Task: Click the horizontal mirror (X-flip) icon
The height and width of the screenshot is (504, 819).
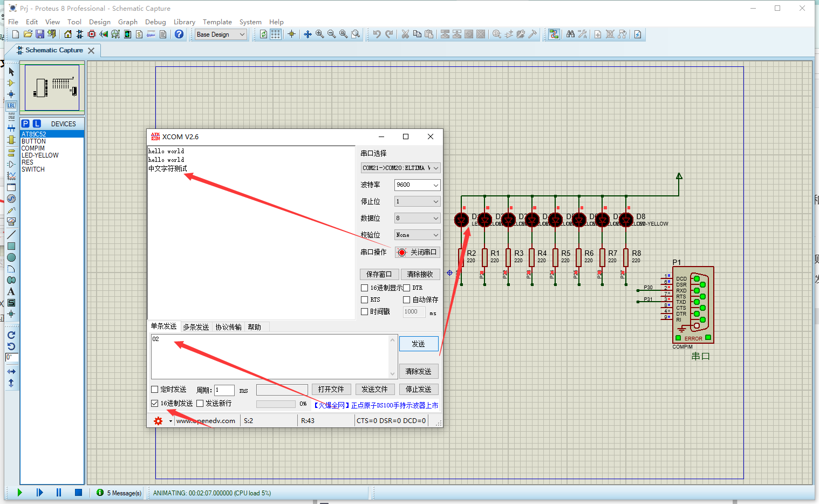Action: pyautogui.click(x=11, y=372)
